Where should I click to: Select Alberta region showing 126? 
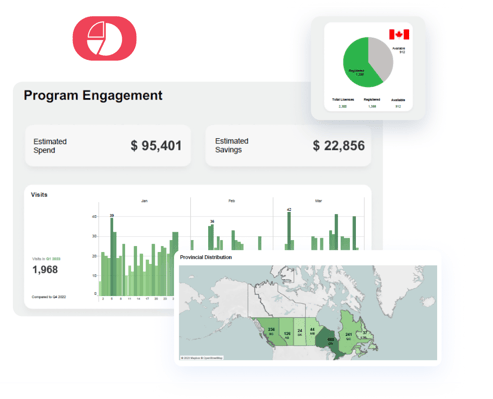(287, 332)
